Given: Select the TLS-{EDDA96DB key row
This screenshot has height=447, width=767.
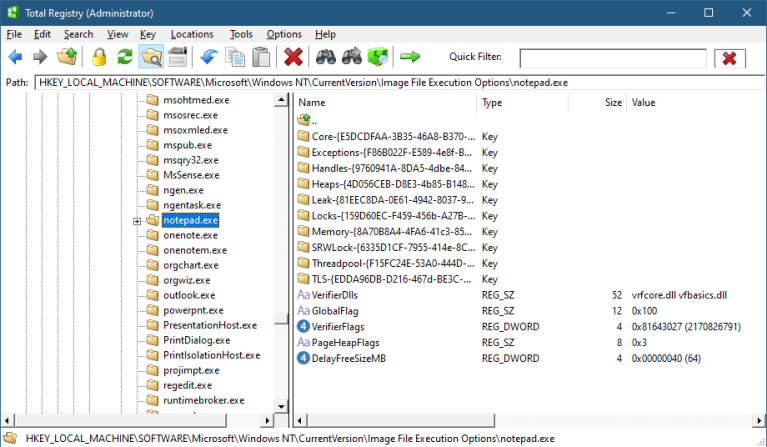Looking at the screenshot, I should point(386,279).
